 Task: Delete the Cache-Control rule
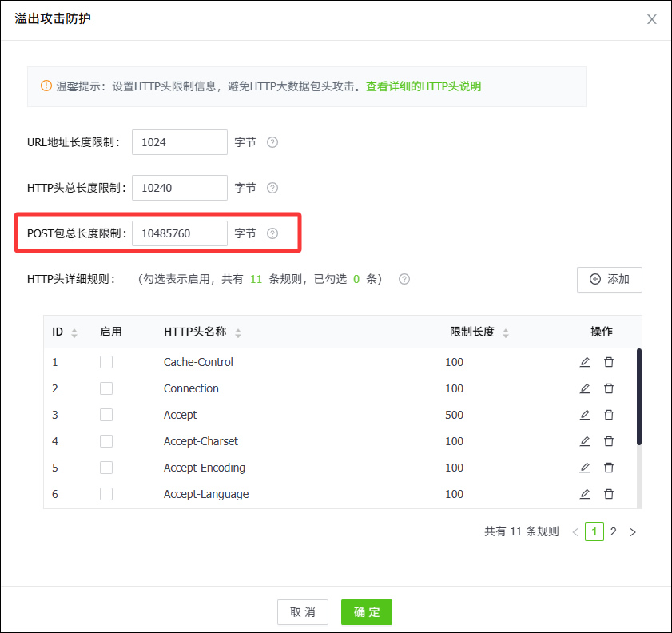(609, 362)
